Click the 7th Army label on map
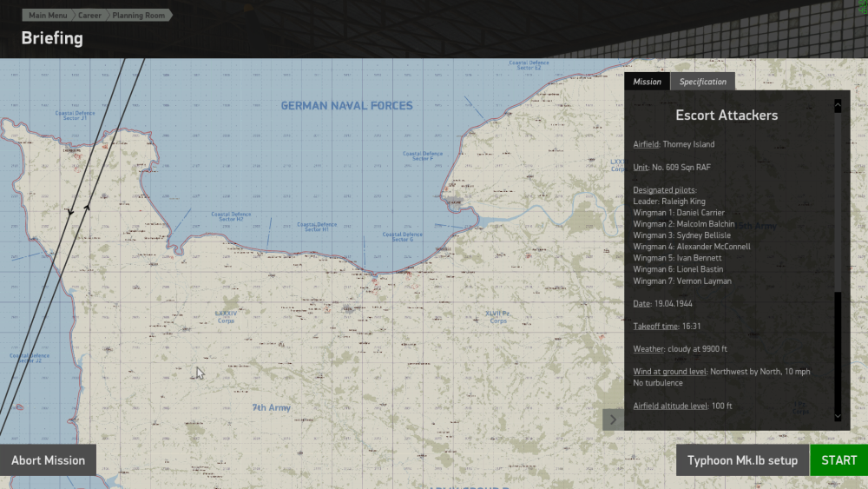Screen dimensions: 868x489 pyautogui.click(x=272, y=407)
